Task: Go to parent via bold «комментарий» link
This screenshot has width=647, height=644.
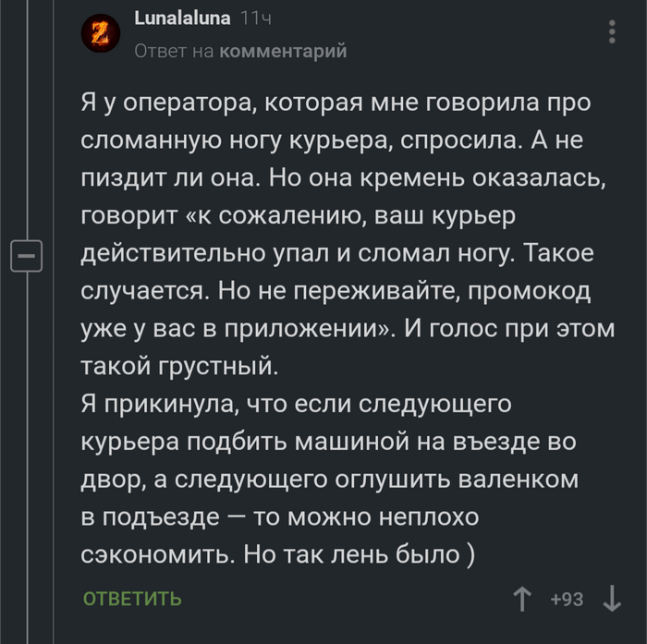Action: (282, 52)
